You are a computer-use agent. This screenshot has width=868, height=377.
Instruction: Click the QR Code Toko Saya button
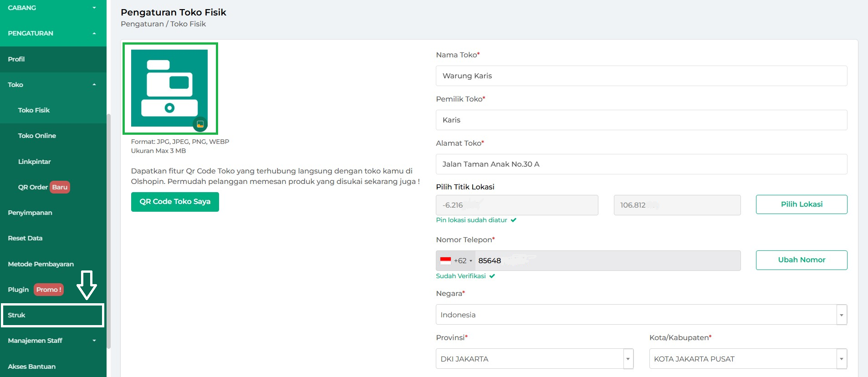175,202
